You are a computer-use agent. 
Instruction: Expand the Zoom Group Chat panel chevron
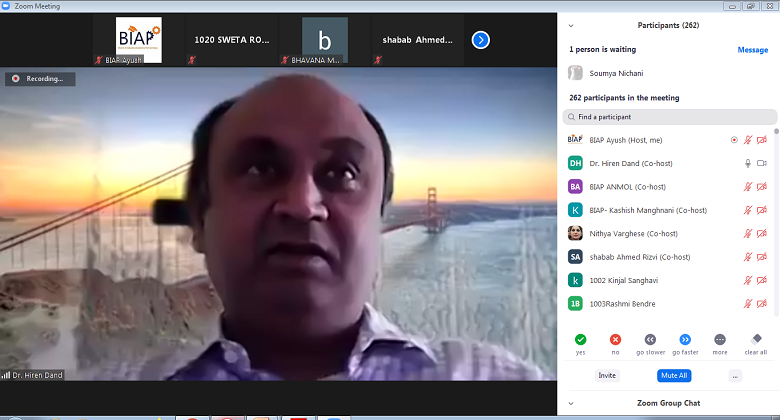(570, 403)
